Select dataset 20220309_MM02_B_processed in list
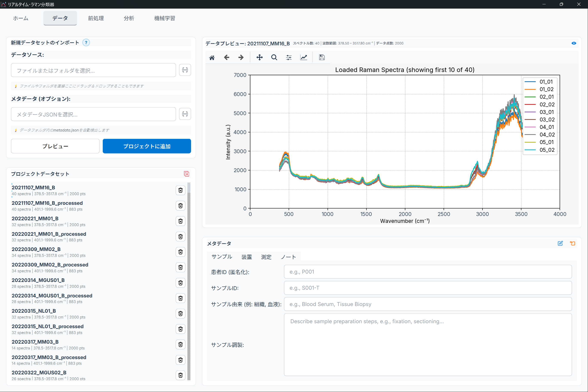Image resolution: width=588 pixels, height=392 pixels. [x=92, y=268]
